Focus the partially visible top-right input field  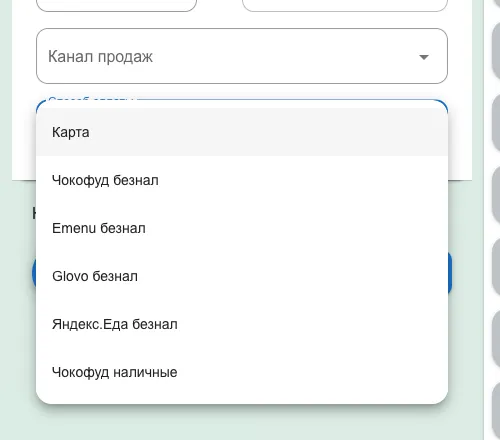click(x=345, y=5)
